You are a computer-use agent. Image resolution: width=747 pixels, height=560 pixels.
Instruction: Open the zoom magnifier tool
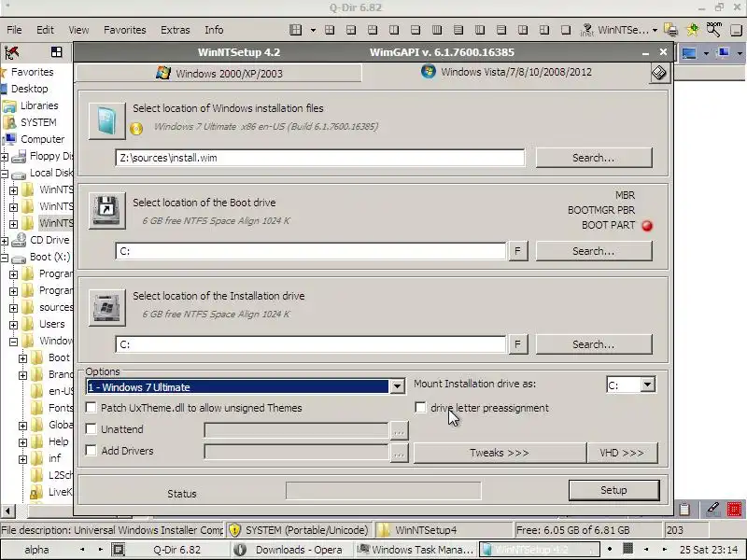click(x=713, y=30)
